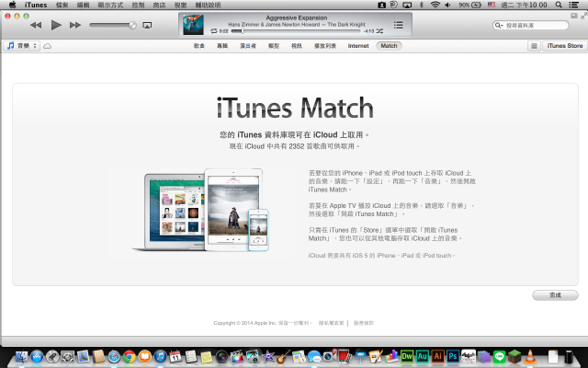Open Spotlight search in the menu bar

tap(559, 5)
